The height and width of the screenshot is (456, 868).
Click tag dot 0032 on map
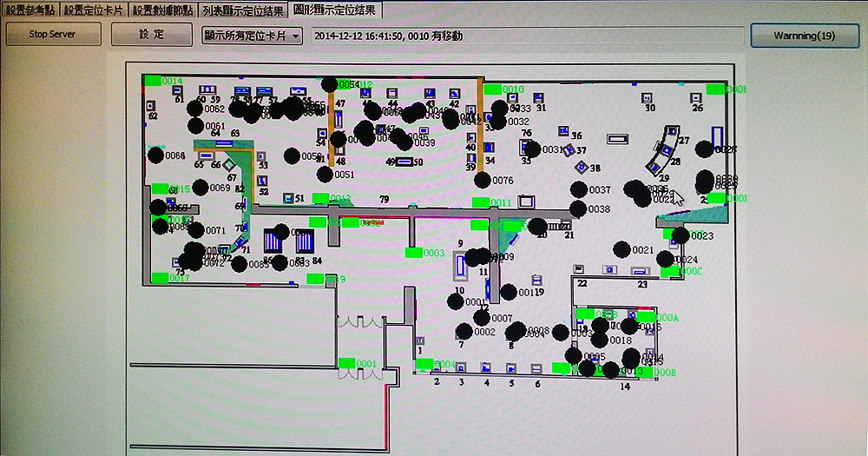click(497, 122)
